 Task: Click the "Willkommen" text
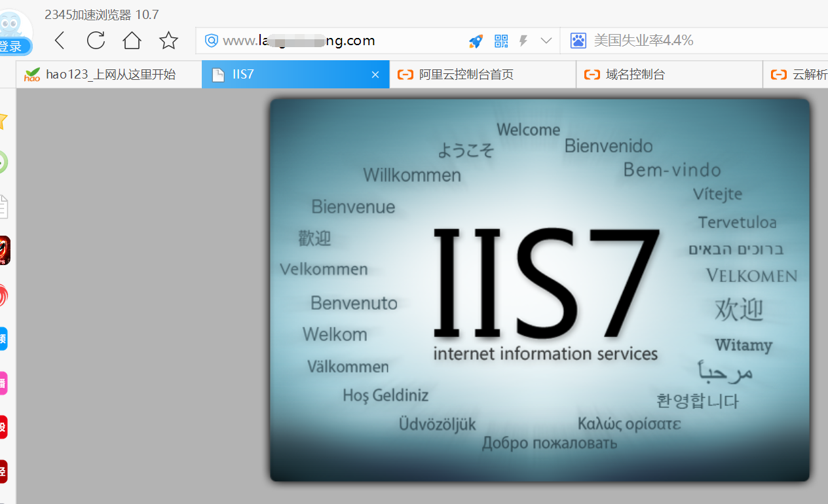click(x=412, y=175)
